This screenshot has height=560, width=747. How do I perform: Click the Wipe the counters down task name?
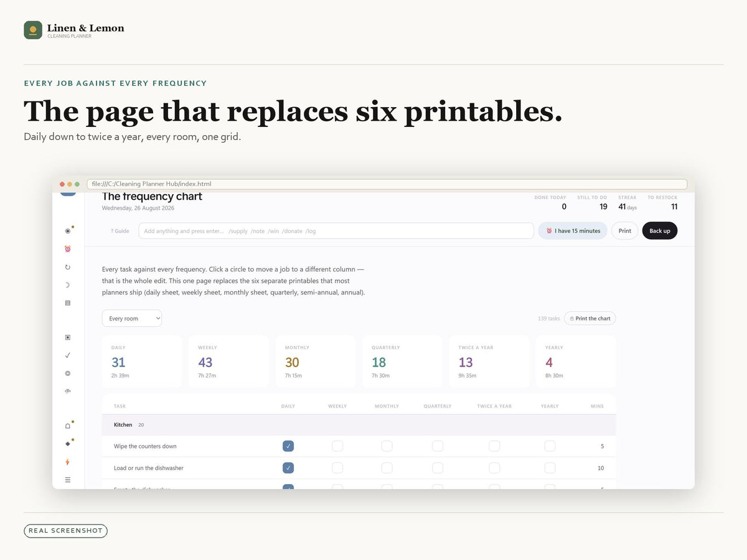click(x=145, y=446)
